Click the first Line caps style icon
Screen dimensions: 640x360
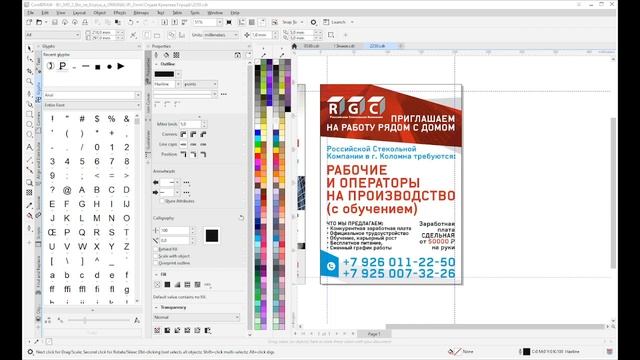coord(183,144)
